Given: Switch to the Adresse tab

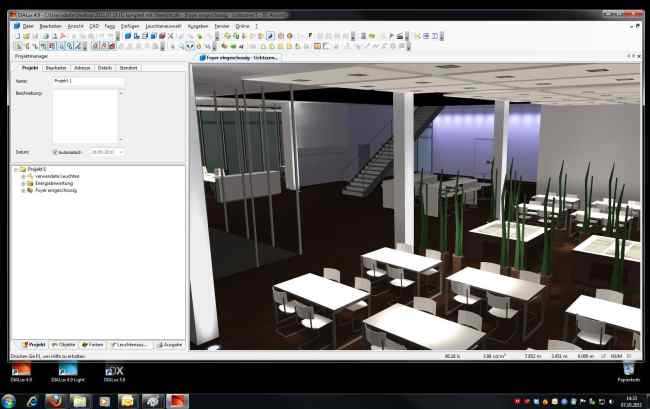Looking at the screenshot, I should tap(82, 68).
